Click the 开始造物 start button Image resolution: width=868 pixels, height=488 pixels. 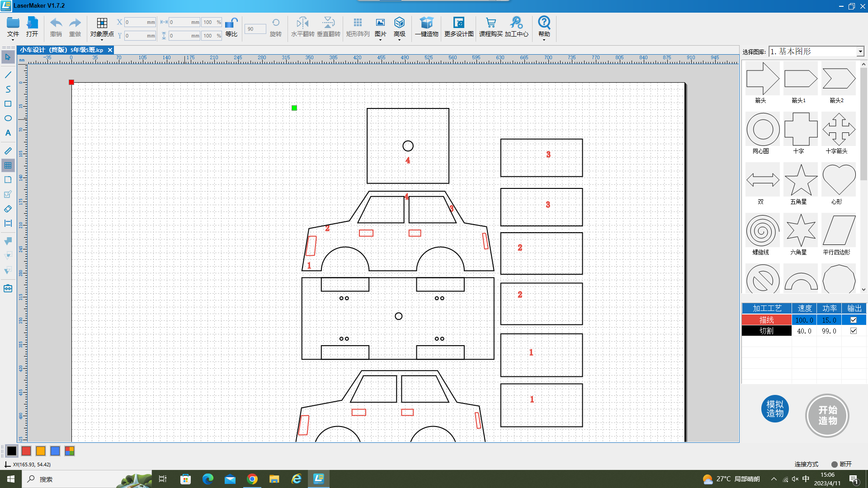point(827,415)
